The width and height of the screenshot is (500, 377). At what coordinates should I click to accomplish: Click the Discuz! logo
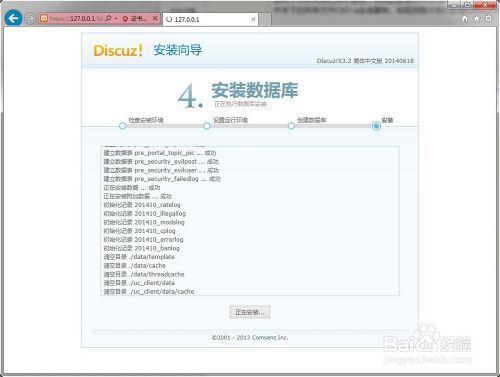(x=118, y=50)
